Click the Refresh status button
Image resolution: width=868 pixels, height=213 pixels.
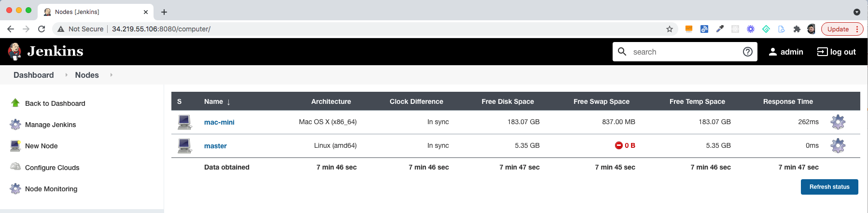point(829,187)
